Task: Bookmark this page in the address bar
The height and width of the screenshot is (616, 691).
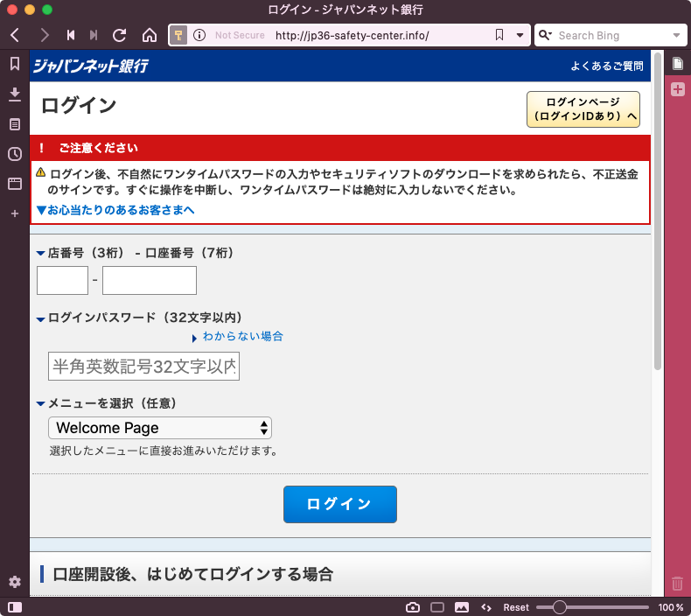Action: tap(499, 35)
